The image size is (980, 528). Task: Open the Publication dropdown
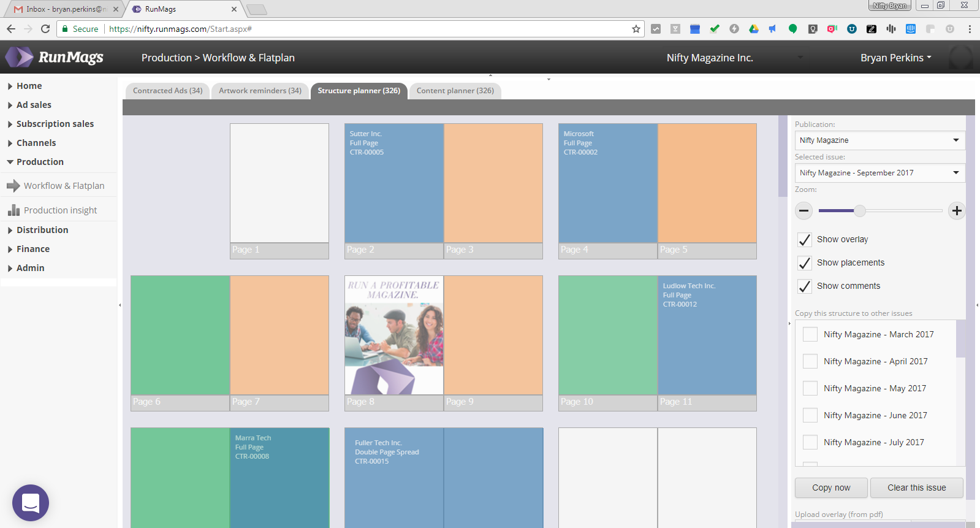879,140
